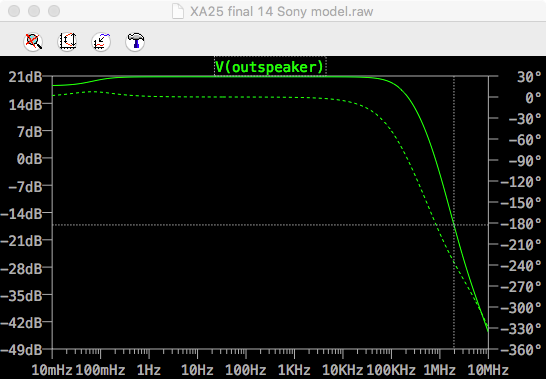546x379 pixels.
Task: Click the -21dB left axis label
Action: tap(21, 241)
